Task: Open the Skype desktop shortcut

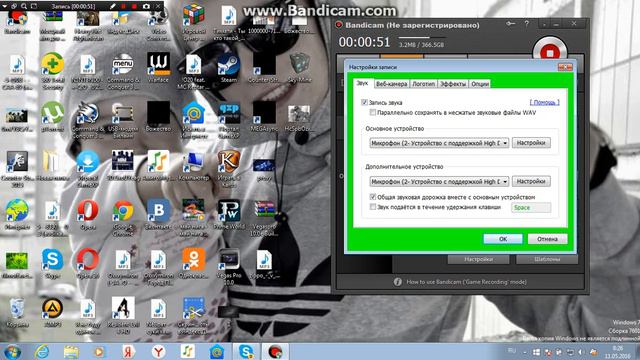Action: [x=52, y=263]
